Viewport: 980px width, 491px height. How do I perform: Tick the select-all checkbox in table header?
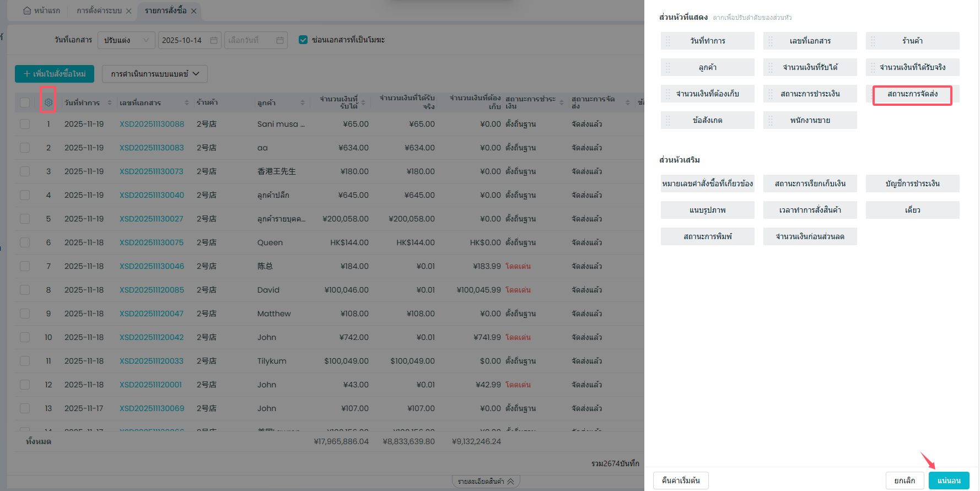click(x=25, y=102)
